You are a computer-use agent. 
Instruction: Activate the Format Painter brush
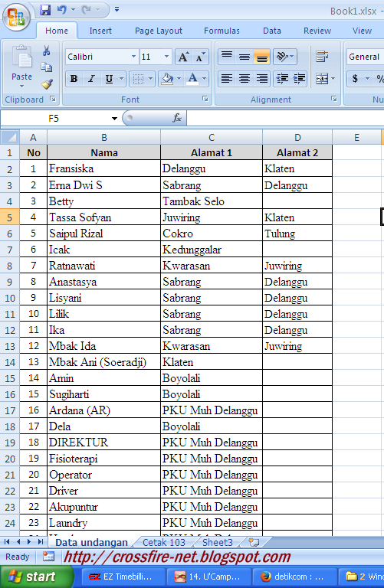[47, 84]
